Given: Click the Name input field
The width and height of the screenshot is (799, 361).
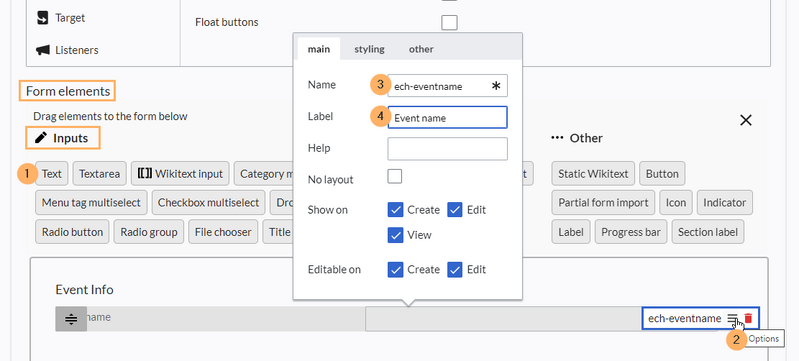Looking at the screenshot, I should click(x=447, y=86).
